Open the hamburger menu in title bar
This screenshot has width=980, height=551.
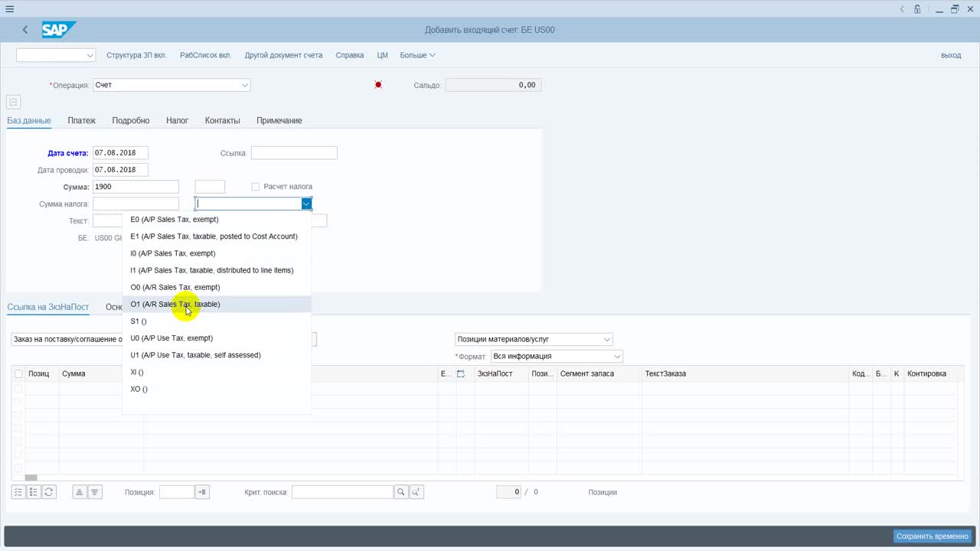pyautogui.click(x=9, y=9)
